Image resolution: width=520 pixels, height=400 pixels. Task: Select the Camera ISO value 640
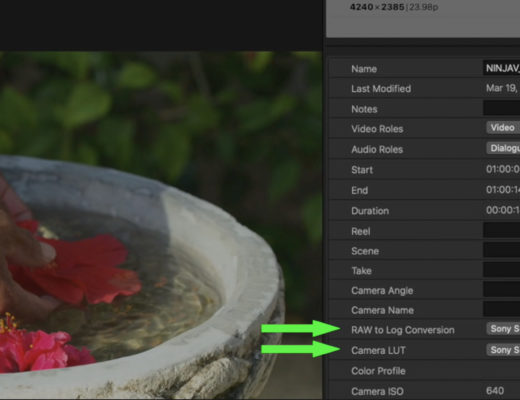(495, 391)
